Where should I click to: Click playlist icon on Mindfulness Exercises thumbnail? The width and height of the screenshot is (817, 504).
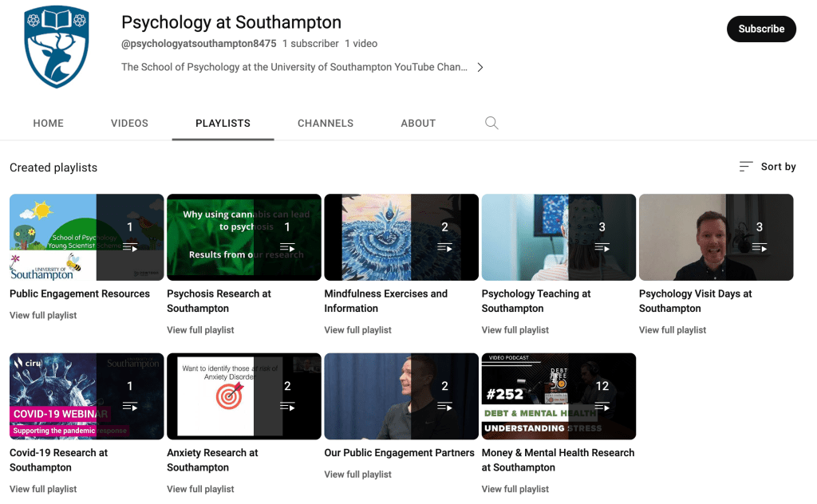[x=444, y=248]
